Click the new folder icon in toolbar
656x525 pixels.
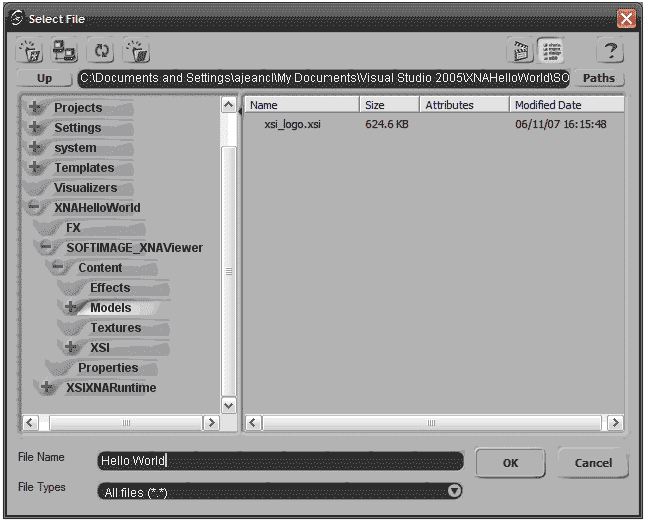(x=32, y=51)
